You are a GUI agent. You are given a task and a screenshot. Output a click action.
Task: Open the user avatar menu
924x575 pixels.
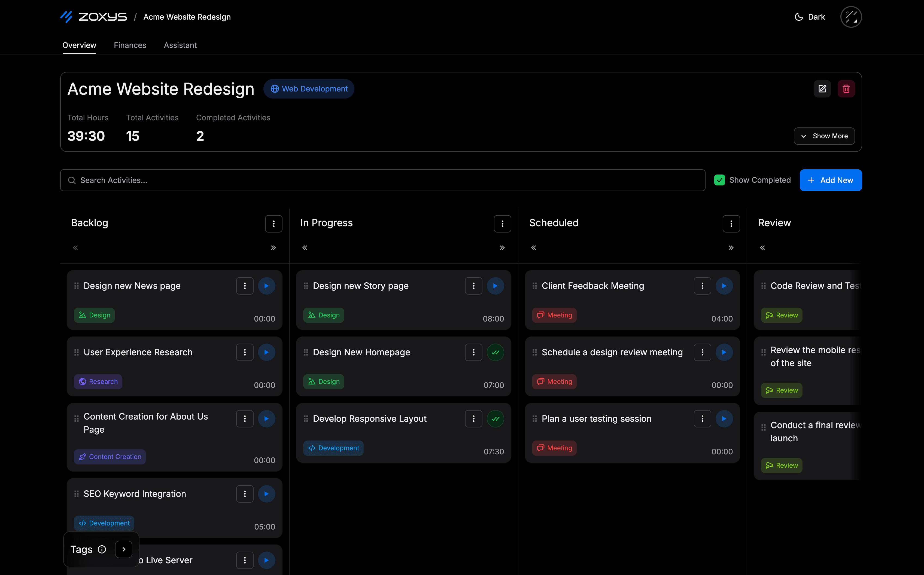(850, 17)
